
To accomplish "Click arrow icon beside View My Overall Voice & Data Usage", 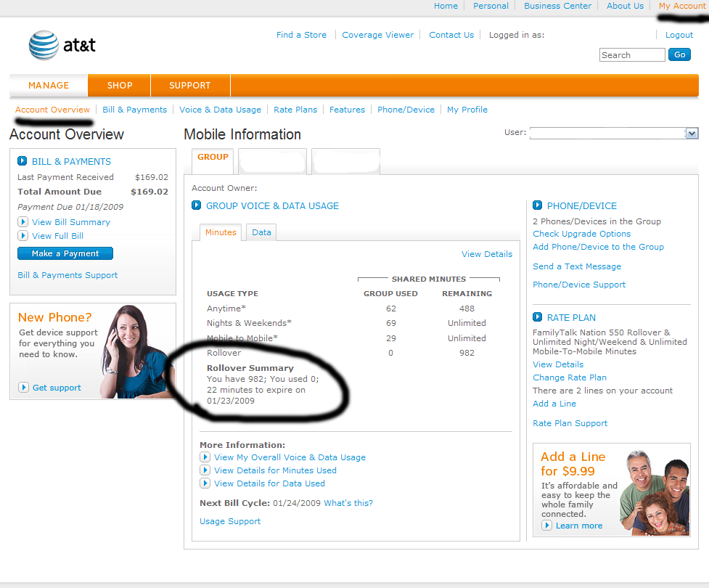I will pos(205,457).
